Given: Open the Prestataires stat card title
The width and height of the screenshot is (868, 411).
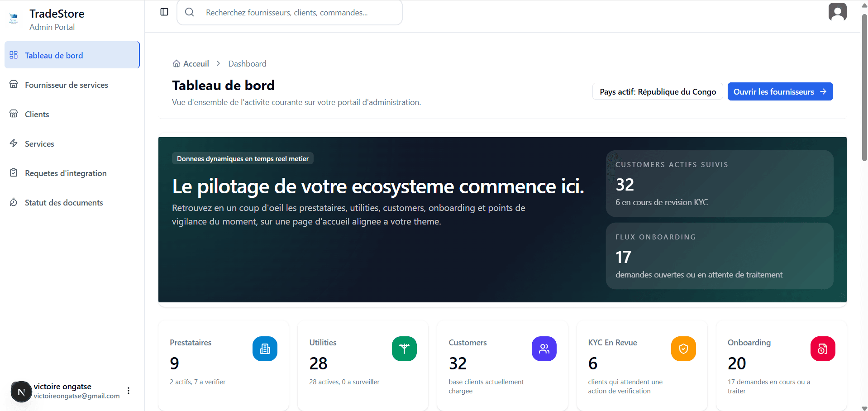Looking at the screenshot, I should [191, 343].
